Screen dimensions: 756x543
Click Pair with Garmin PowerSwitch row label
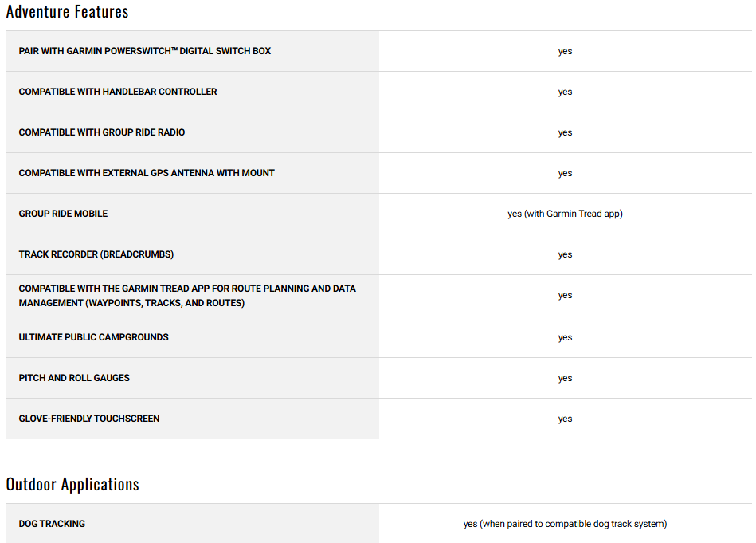145,51
